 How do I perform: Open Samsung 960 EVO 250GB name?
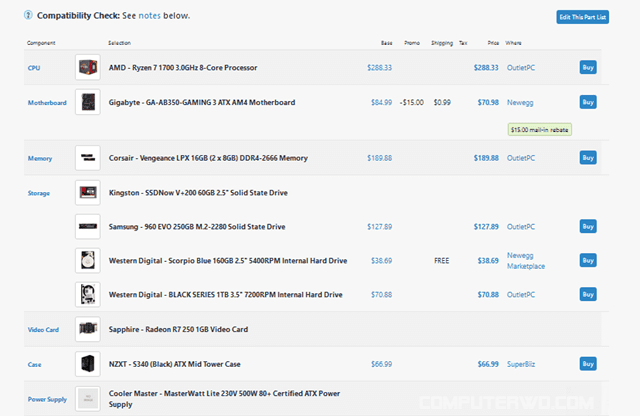pos(197,227)
